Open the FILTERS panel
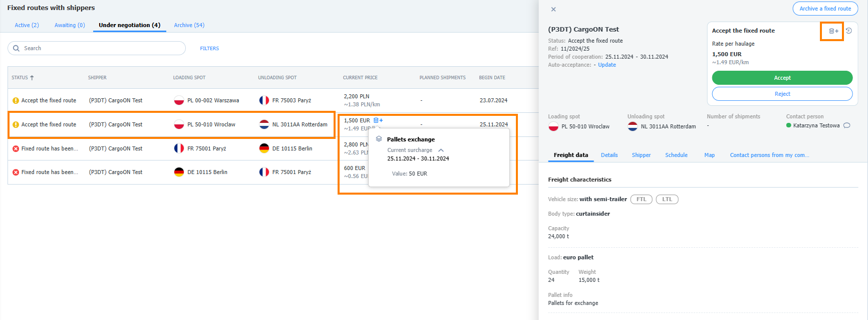This screenshot has height=320, width=868. coord(209,49)
